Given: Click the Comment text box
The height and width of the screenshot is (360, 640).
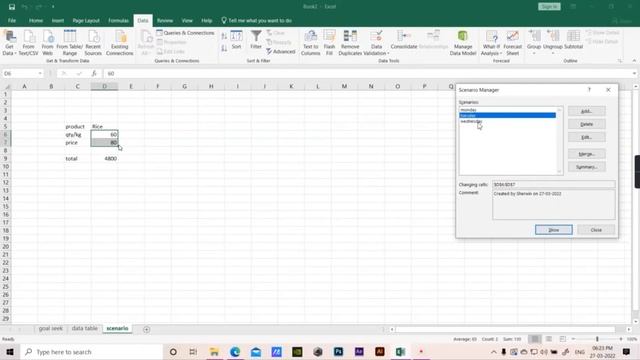Looking at the screenshot, I should tap(553, 204).
